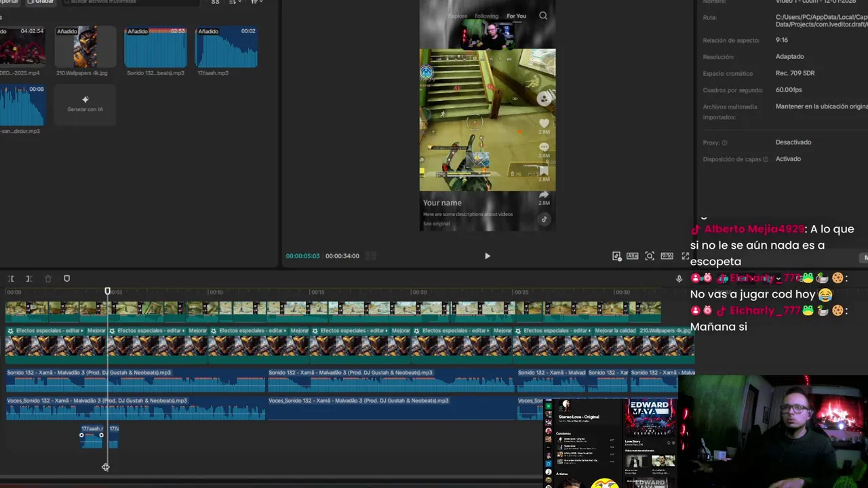
Task: Click the total duration 00:00:34:00
Action: (342, 256)
